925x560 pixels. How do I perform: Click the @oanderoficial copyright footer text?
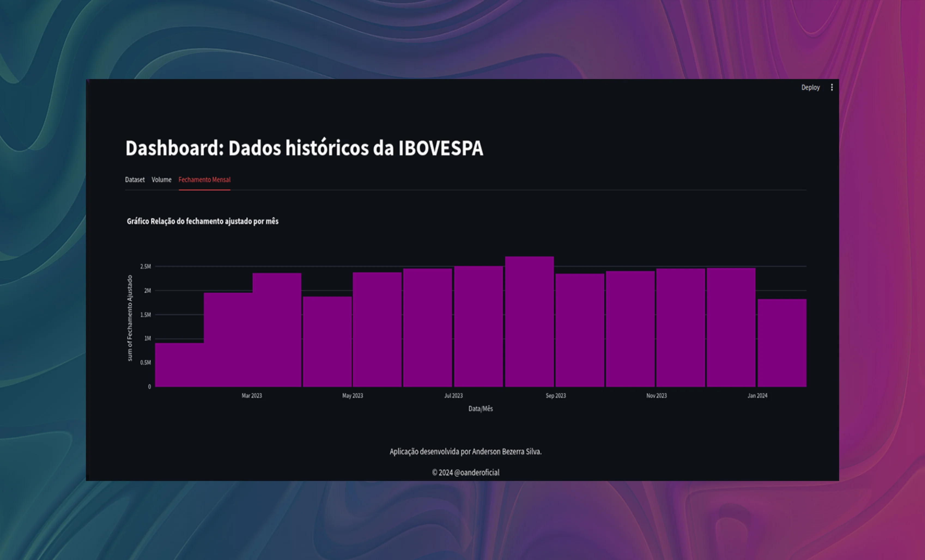[x=466, y=473]
